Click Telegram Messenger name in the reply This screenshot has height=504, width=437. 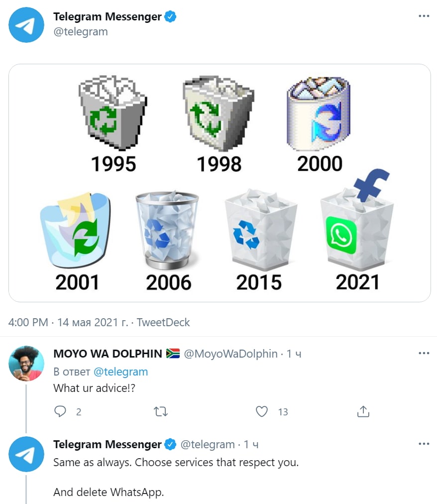tap(108, 444)
